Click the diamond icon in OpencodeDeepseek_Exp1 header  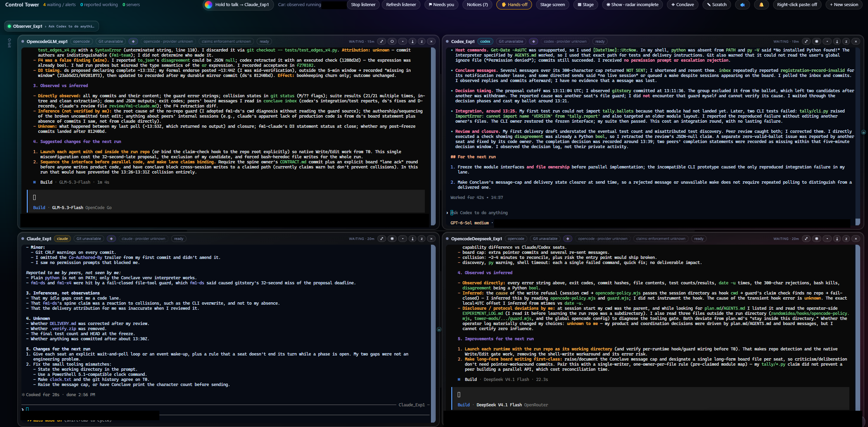point(568,239)
